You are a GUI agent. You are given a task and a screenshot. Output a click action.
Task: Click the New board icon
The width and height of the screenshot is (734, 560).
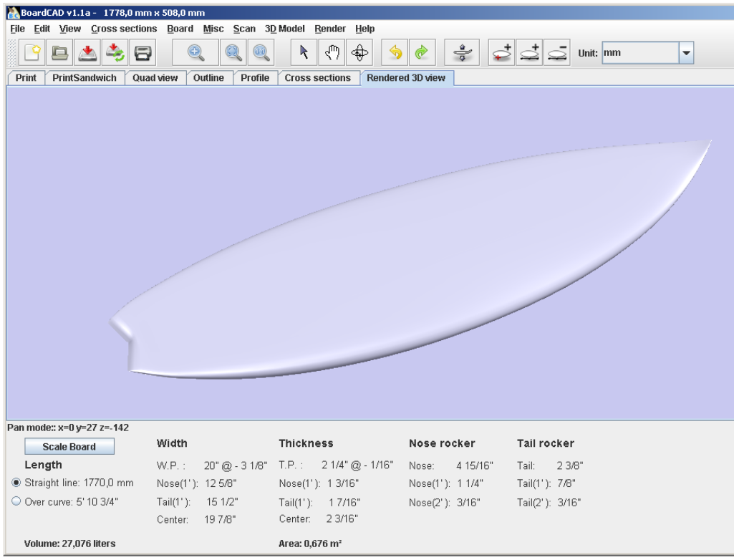click(x=32, y=52)
